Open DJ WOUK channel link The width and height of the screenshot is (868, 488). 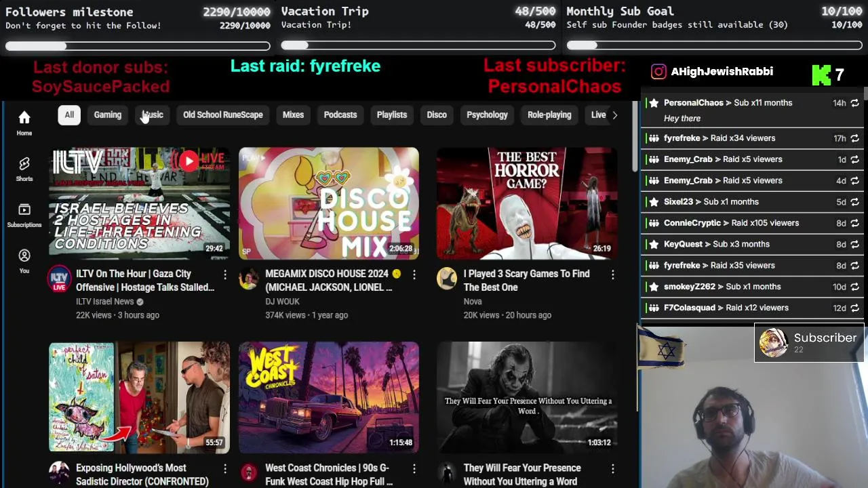click(x=283, y=302)
